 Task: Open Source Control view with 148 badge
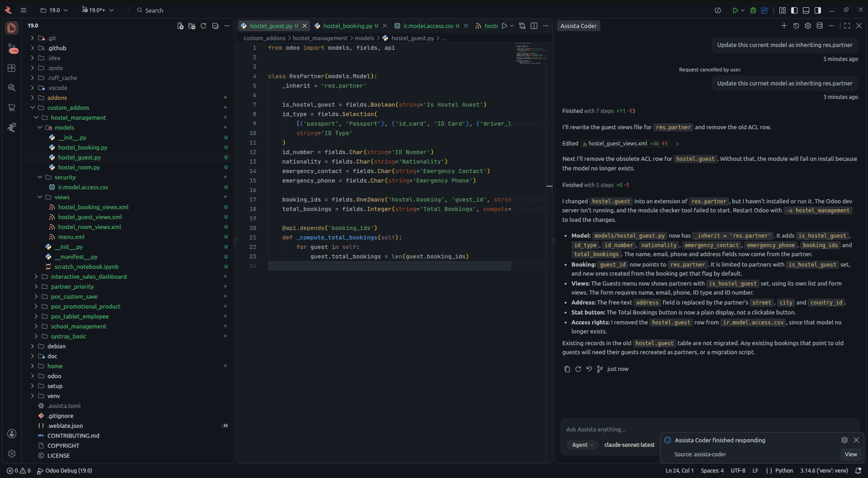[12, 48]
